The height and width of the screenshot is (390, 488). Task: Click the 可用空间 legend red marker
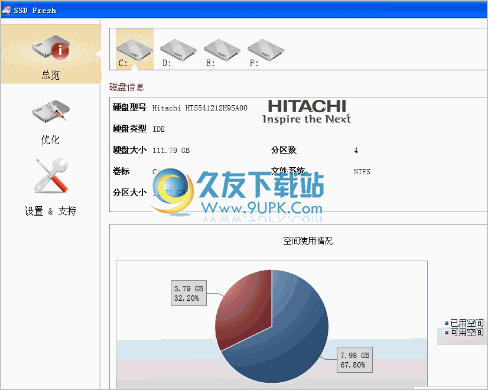[x=446, y=332]
